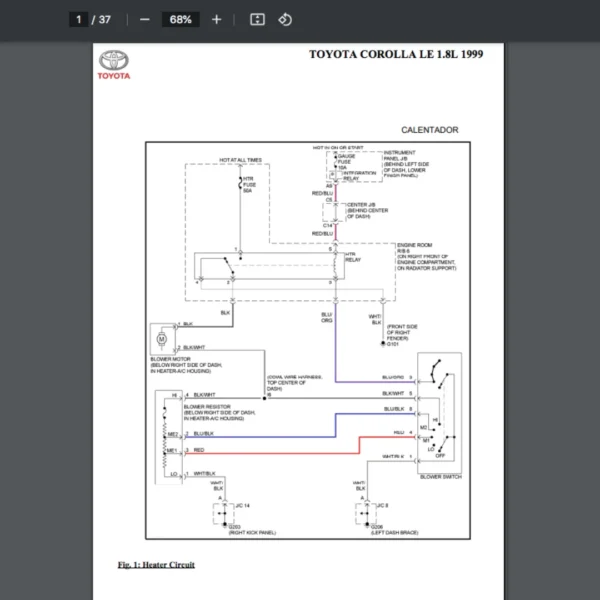Click the J/C 14 connector label
Image resolution: width=600 pixels, height=600 pixels.
coord(243,506)
